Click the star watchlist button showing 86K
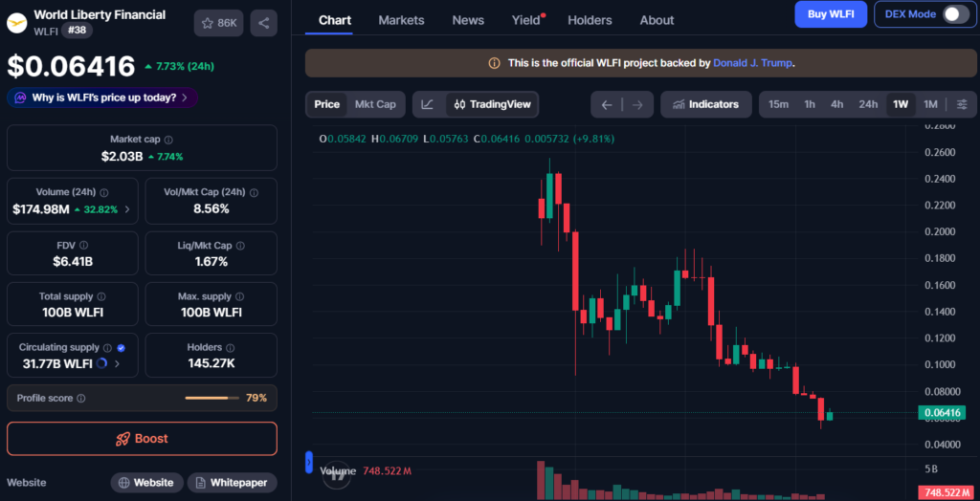The image size is (980, 501). point(219,23)
